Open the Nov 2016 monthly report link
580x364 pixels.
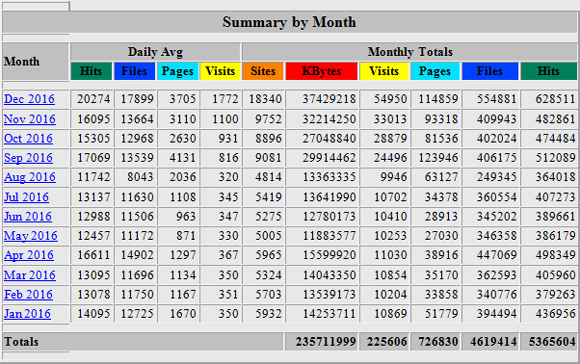30,119
